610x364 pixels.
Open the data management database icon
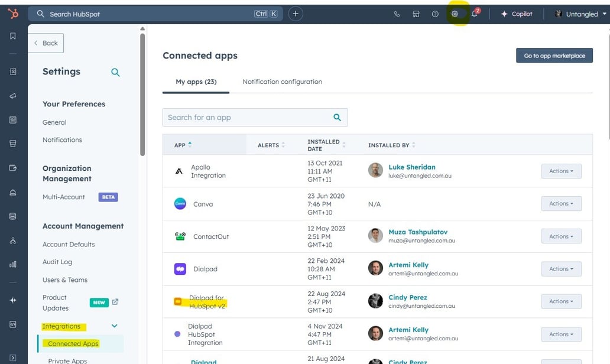pos(13,216)
